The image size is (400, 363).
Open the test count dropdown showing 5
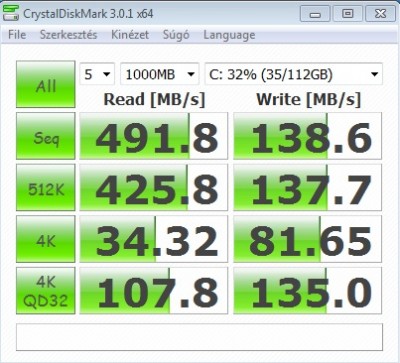(97, 74)
